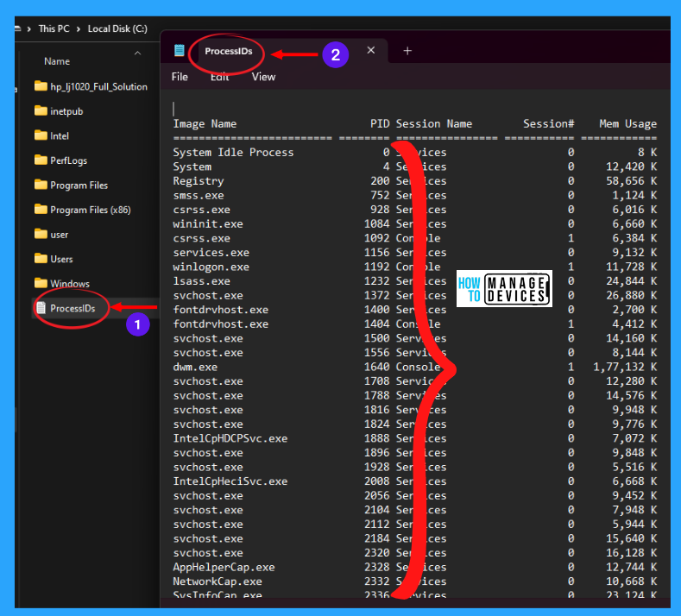Click the 'Image Name' header text
The height and width of the screenshot is (616, 681).
point(205,124)
